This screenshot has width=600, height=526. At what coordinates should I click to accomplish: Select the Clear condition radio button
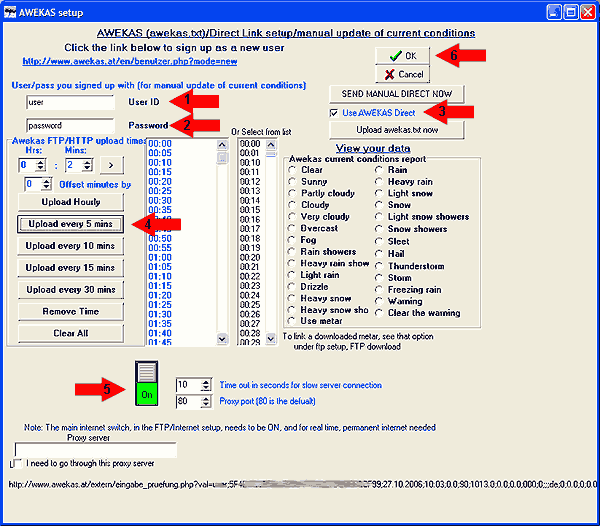(292, 169)
